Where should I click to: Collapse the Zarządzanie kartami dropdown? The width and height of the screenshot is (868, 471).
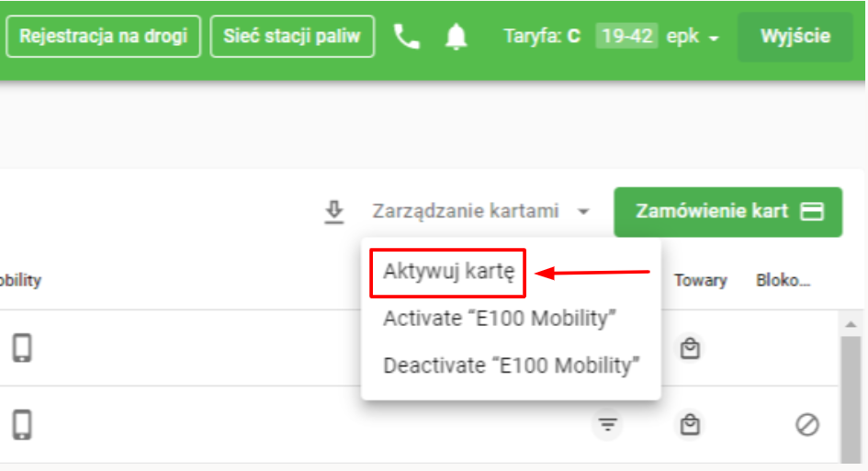point(480,211)
